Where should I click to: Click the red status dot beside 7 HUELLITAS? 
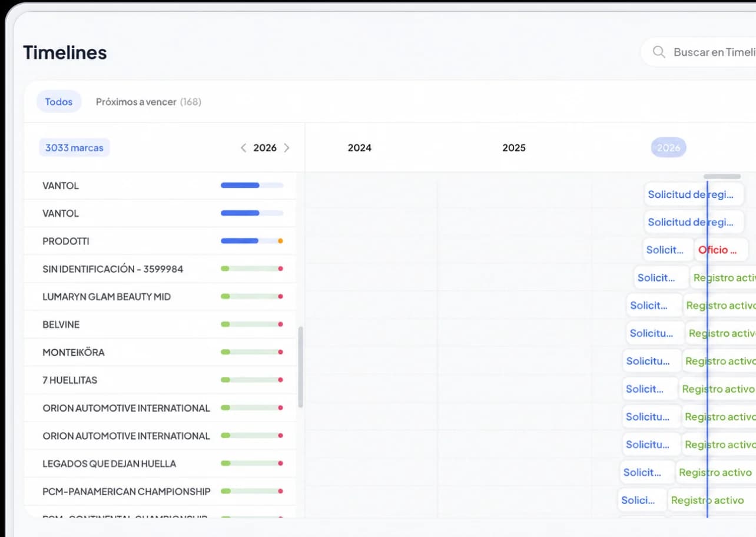280,380
